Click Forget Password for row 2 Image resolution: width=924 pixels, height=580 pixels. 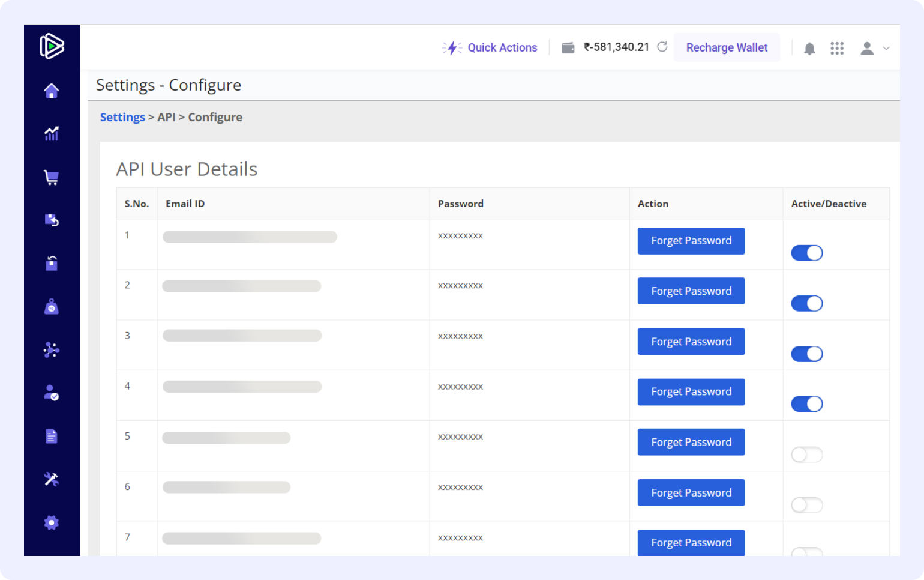691,291
